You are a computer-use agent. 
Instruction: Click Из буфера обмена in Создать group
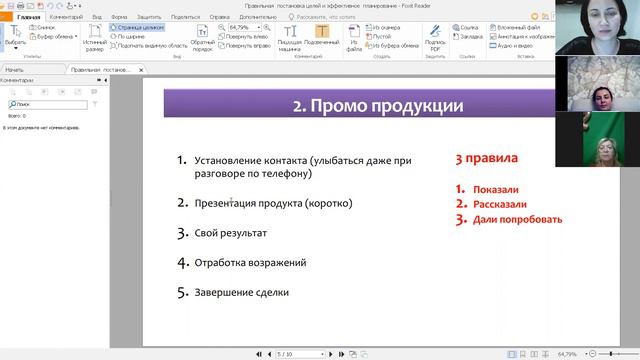(x=392, y=46)
